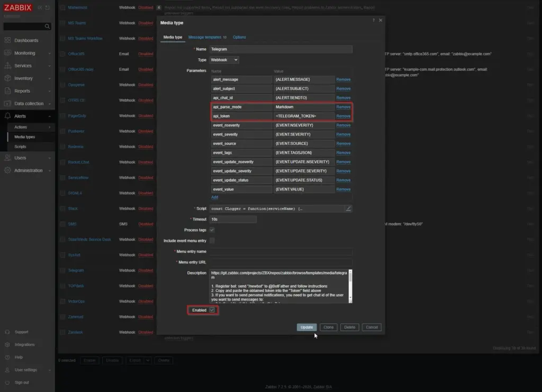542x392 pixels.
Task: Switch to the Media type tab
Action: point(173,38)
